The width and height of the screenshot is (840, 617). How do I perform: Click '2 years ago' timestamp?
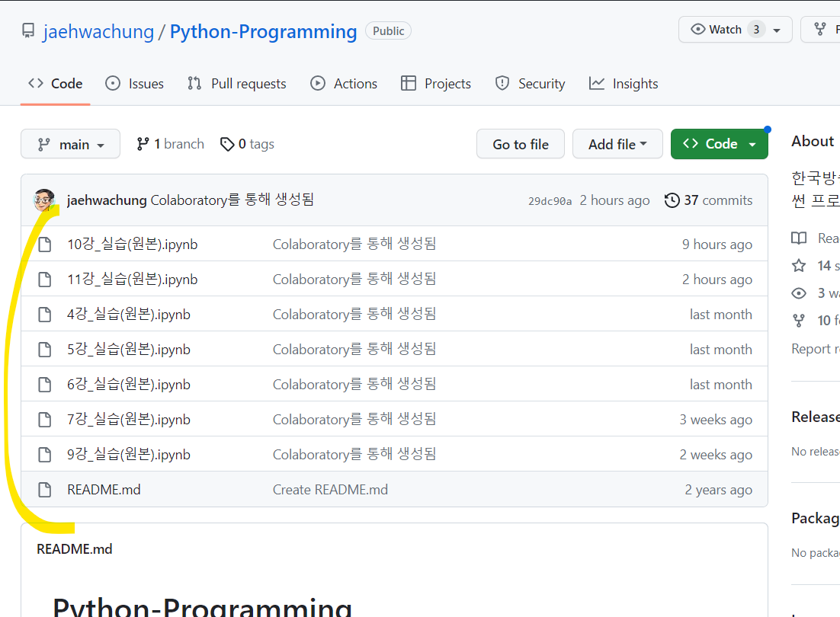point(718,490)
